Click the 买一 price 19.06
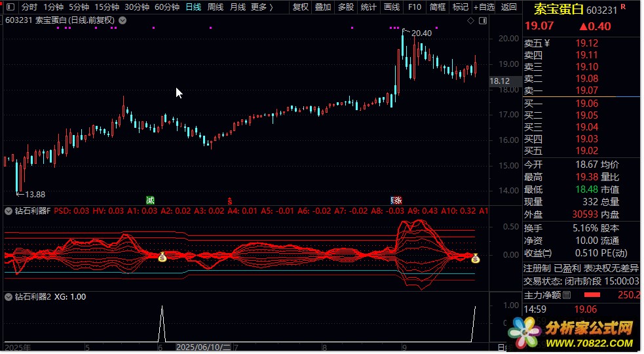This screenshot has height=354, width=644. pyautogui.click(x=586, y=104)
